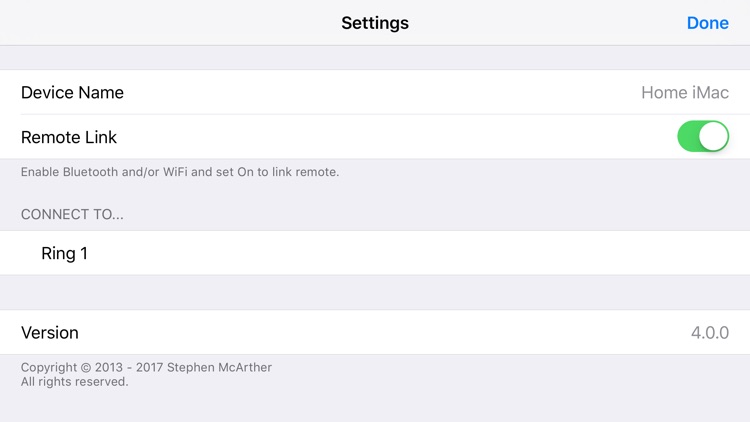
Task: Click the Remote Link label text
Action: pyautogui.click(x=69, y=137)
